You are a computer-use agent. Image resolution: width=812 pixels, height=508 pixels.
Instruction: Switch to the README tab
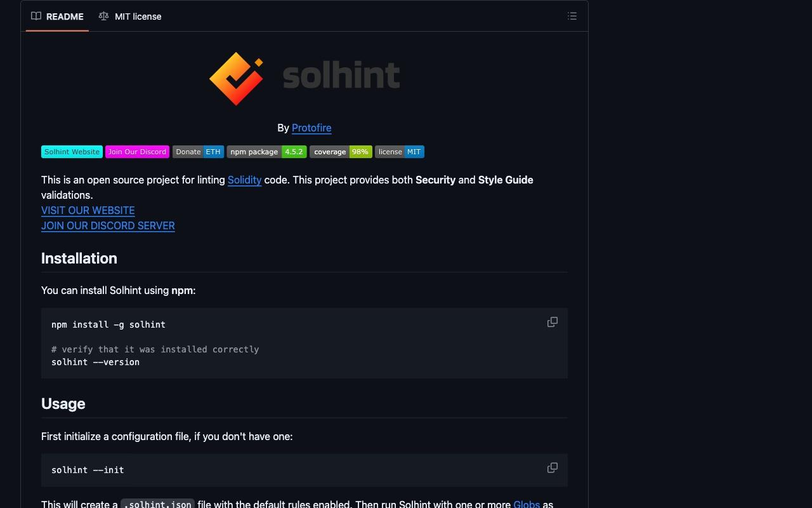point(58,17)
